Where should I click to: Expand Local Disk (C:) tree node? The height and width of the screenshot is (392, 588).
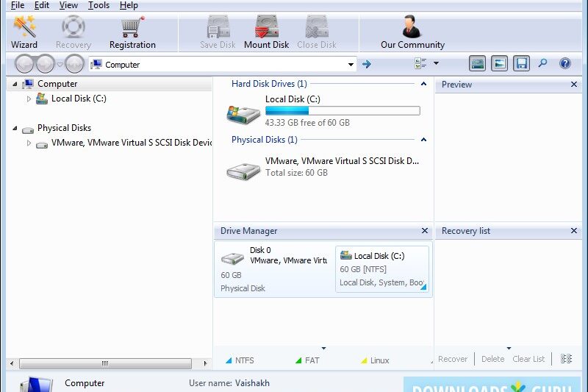[29, 99]
